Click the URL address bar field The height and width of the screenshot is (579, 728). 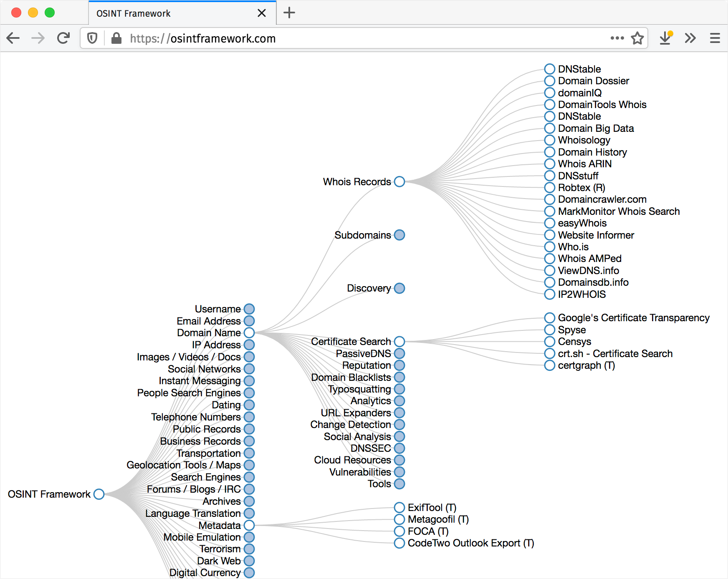click(363, 38)
